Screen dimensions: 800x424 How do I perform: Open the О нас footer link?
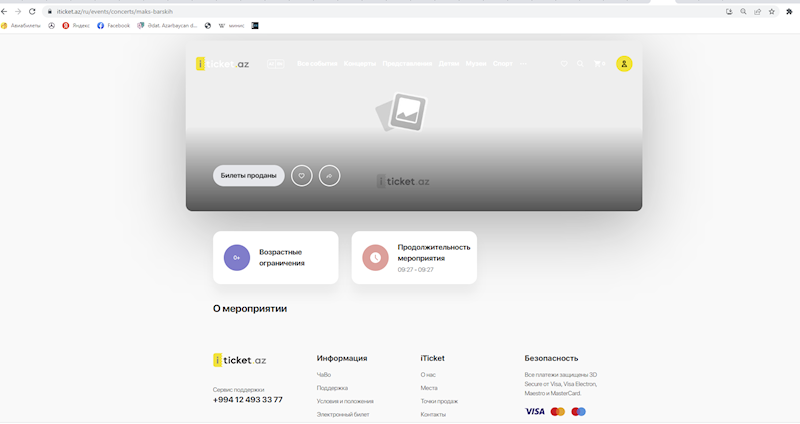click(428, 375)
